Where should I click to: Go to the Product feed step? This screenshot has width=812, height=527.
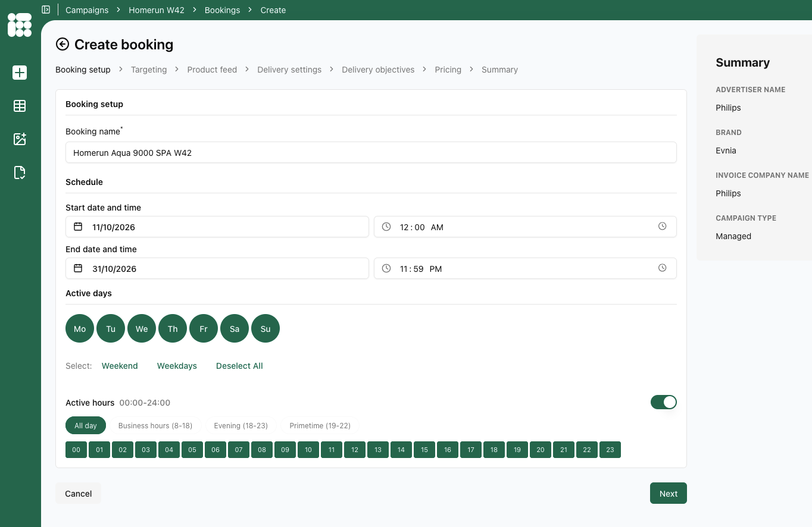(212, 70)
